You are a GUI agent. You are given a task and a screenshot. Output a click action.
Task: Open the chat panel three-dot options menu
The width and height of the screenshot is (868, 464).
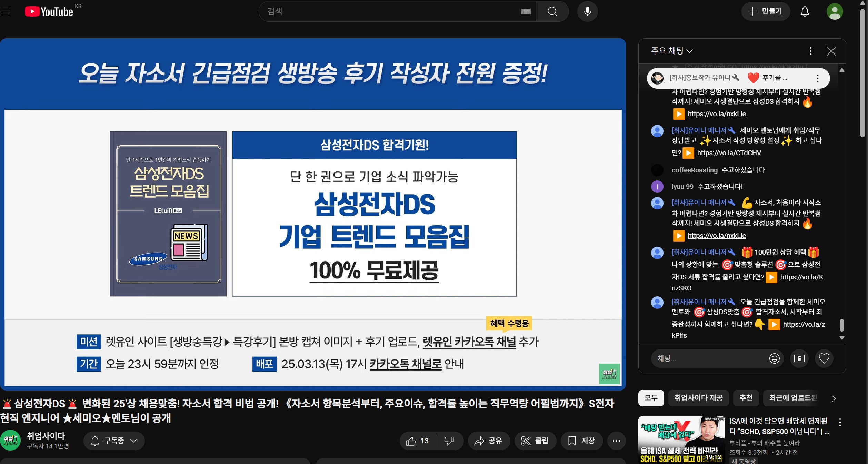click(x=810, y=51)
